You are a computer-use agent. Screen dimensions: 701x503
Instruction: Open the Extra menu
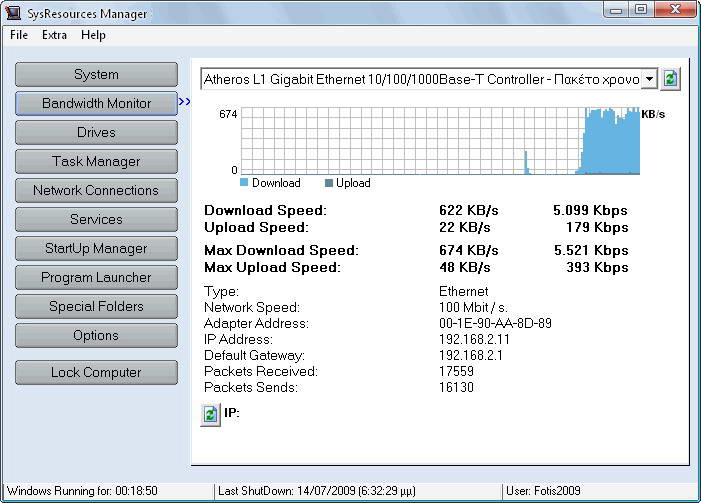click(x=54, y=35)
